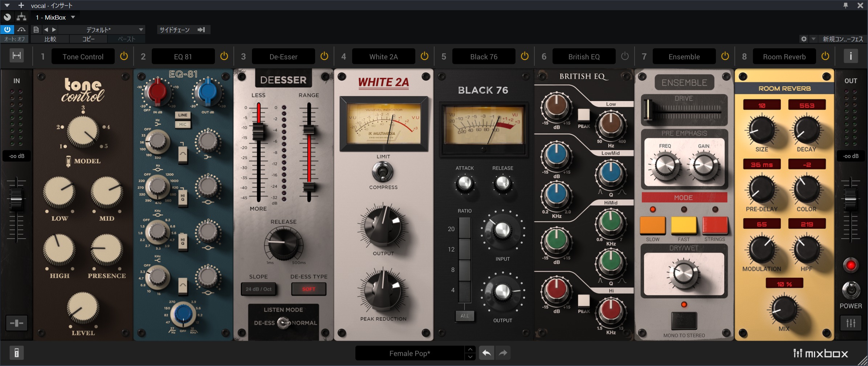Screen dimensions: 868x366
Task: Open slot 8 Room Reverb selector
Action: [x=784, y=57]
